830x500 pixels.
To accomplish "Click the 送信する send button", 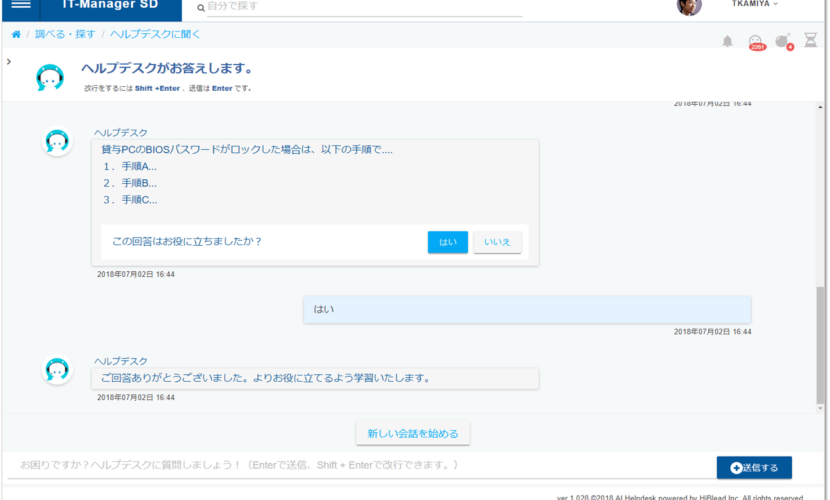I will tap(754, 468).
